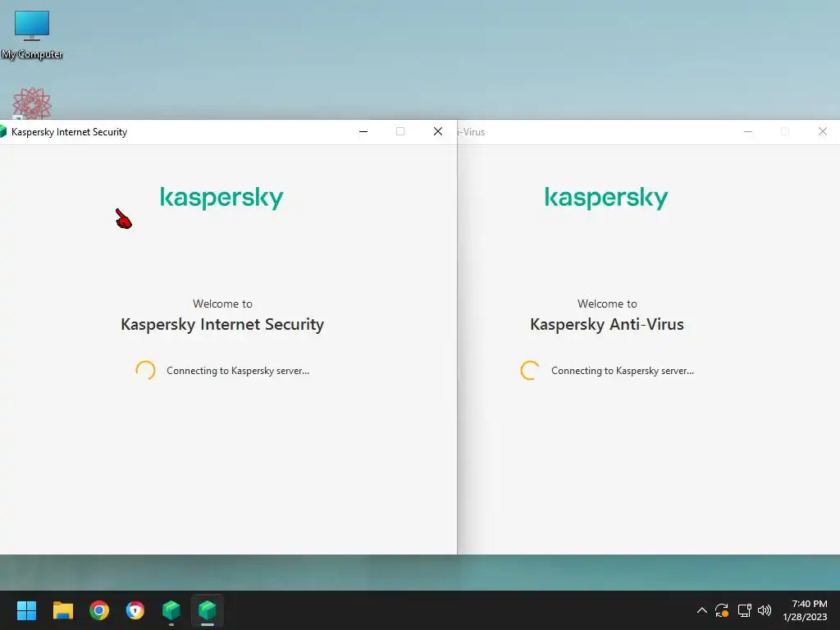Viewport: 840px width, 630px height.
Task: Click 'Welcome to' in the Internet Security window
Action: click(222, 304)
